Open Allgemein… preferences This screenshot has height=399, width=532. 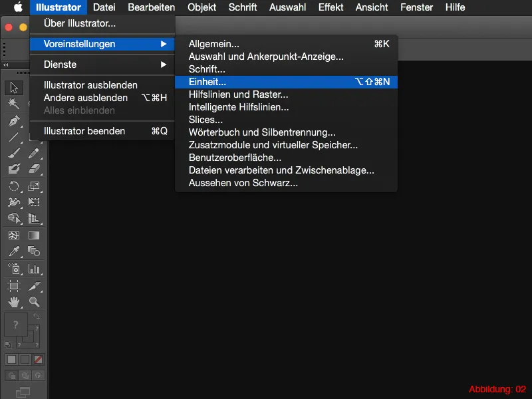286,44
